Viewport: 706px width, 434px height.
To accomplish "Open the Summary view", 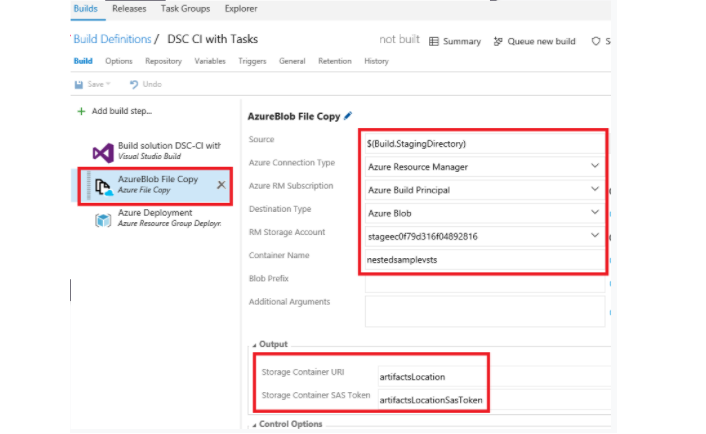I will coord(455,41).
